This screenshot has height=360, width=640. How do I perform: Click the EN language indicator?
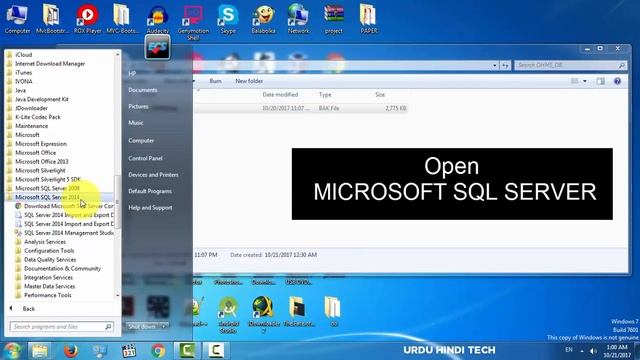(569, 350)
